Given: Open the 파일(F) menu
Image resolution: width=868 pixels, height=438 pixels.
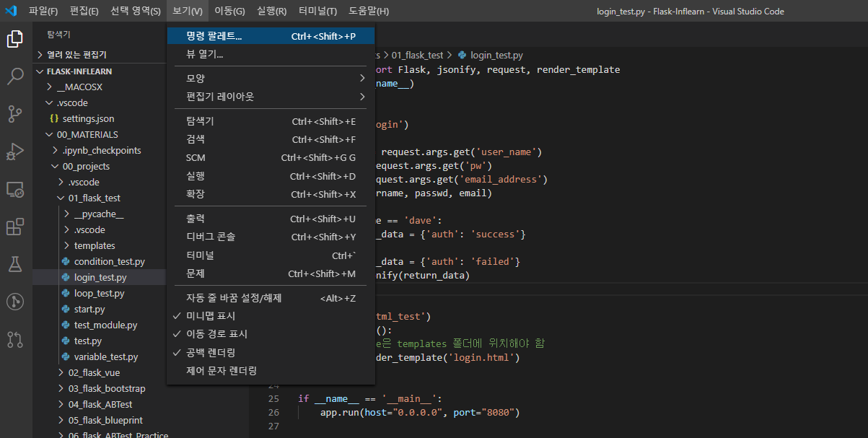Looking at the screenshot, I should point(43,11).
